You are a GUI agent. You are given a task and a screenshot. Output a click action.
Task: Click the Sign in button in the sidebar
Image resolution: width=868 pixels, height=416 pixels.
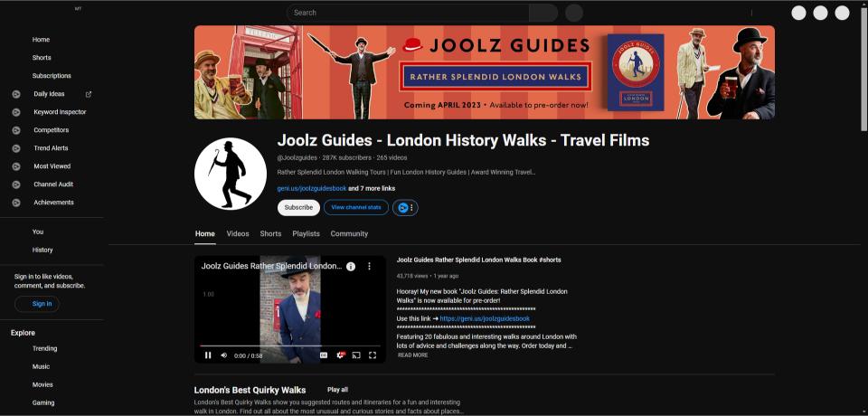37,304
